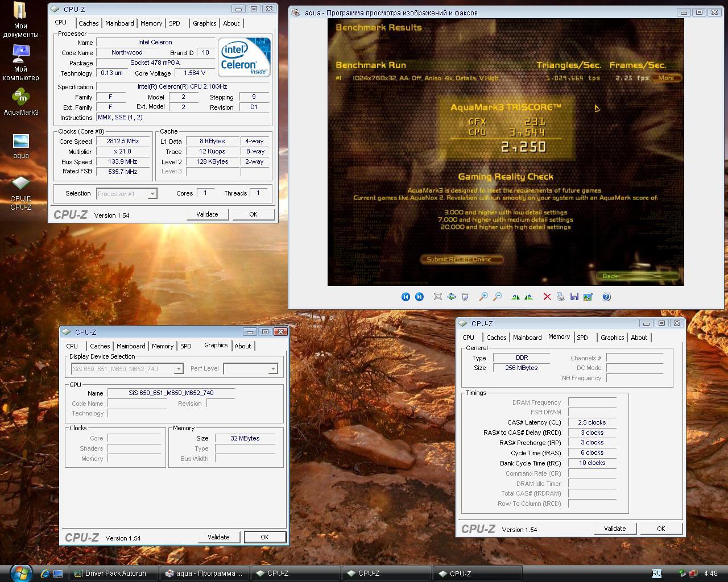Click Memory Type DDR field

[522, 358]
